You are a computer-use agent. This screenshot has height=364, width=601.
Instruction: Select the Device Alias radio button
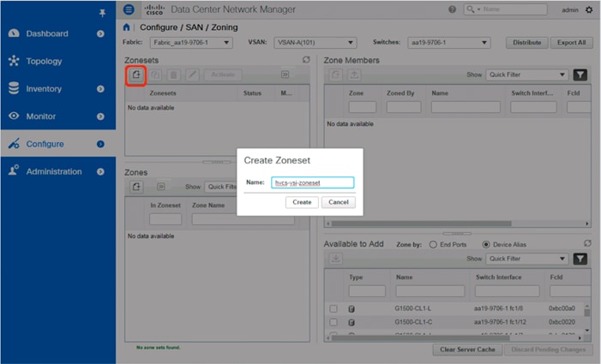click(x=486, y=245)
